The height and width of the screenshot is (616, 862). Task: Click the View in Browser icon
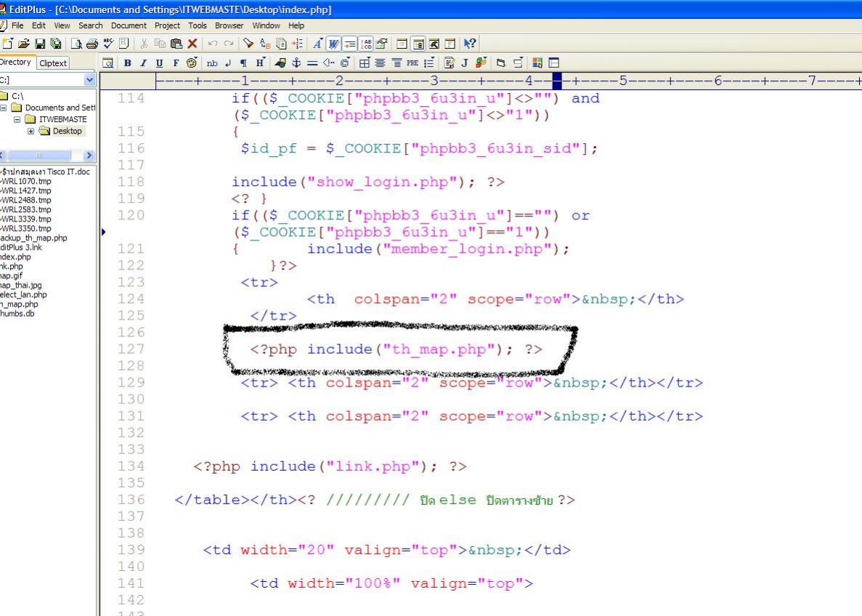[107, 62]
